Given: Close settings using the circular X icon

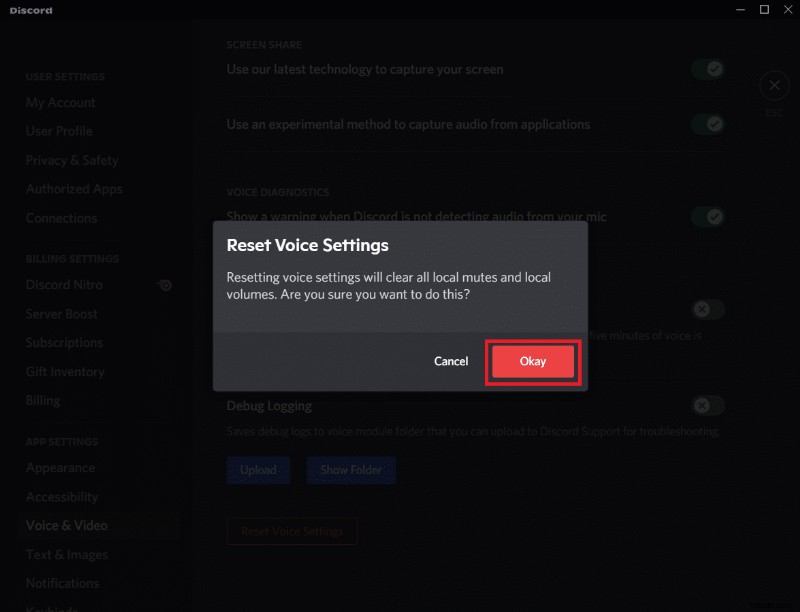Looking at the screenshot, I should coord(773,85).
